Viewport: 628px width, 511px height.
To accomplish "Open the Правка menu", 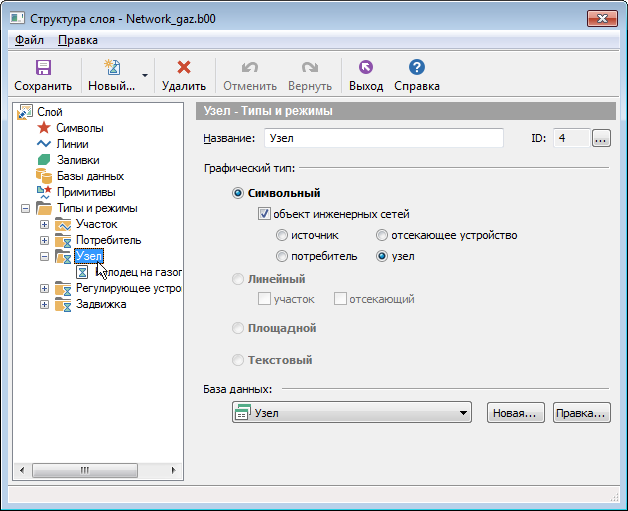I will (78, 40).
